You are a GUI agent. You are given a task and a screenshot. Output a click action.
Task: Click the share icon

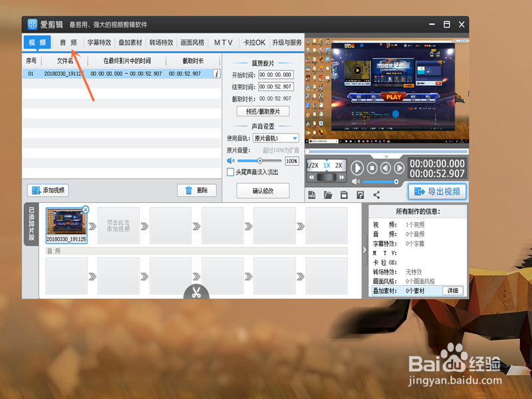tap(376, 195)
